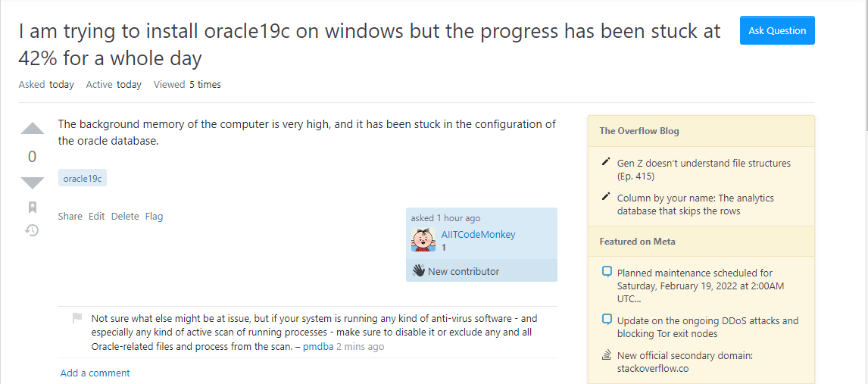Upvote the question
868x384 pixels.
[32, 129]
